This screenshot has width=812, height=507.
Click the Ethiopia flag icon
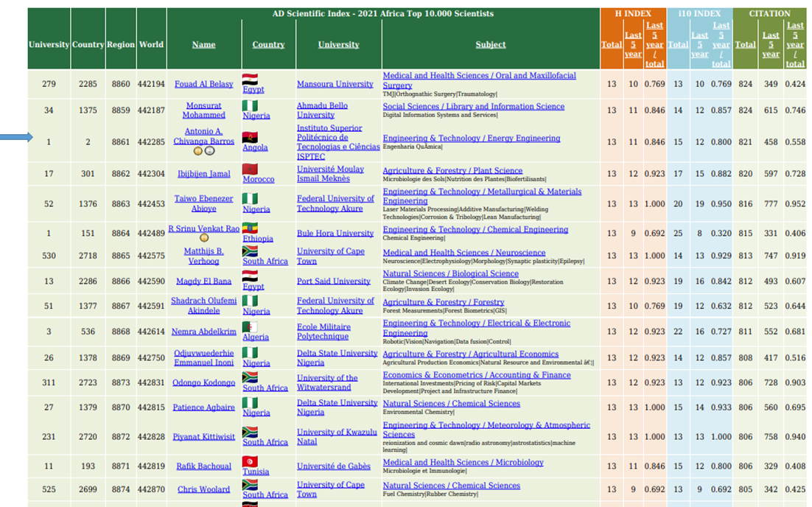(250, 228)
